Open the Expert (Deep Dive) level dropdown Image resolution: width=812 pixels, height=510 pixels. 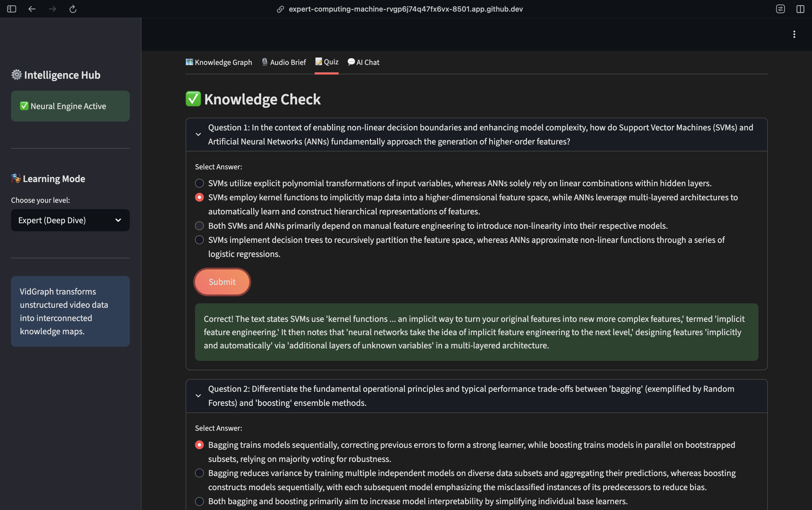pyautogui.click(x=70, y=220)
